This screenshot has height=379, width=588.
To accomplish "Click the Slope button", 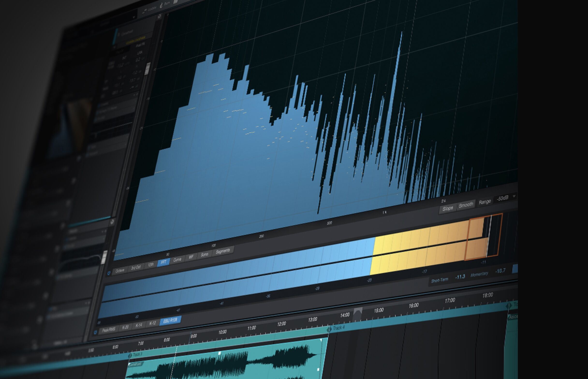I will 448,209.
